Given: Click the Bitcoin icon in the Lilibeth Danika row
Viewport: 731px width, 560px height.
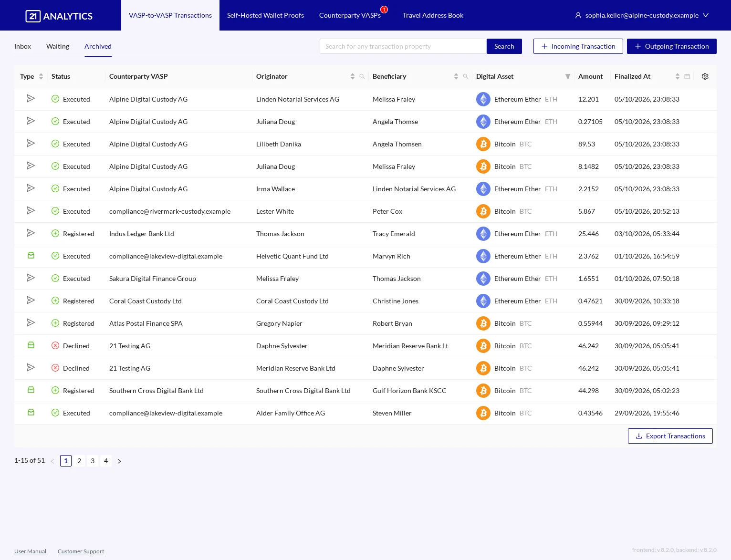Looking at the screenshot, I should (483, 144).
